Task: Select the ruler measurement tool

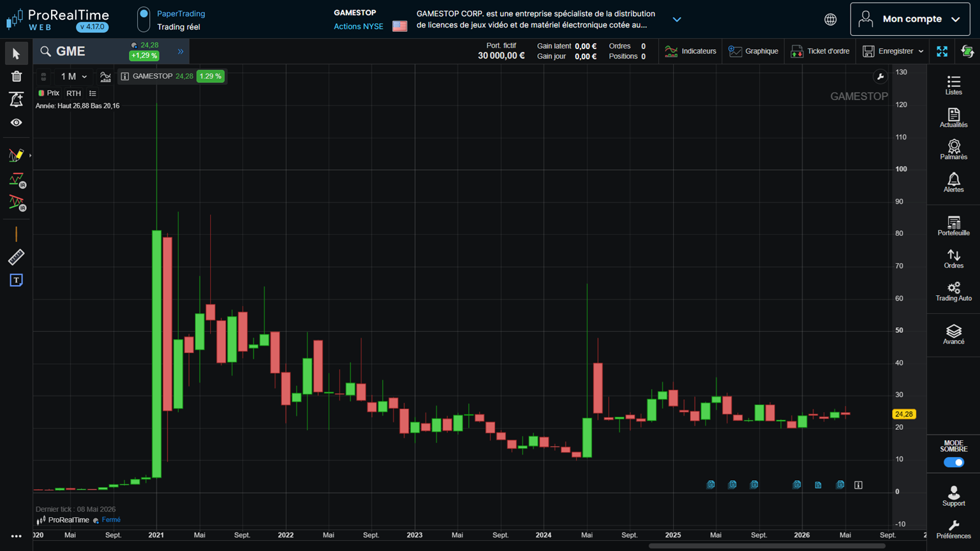Action: click(x=16, y=257)
